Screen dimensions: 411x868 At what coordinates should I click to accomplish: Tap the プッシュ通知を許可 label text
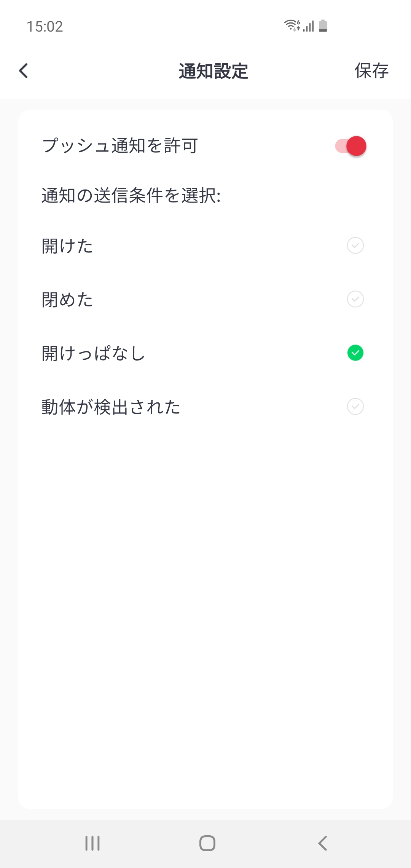click(x=120, y=146)
